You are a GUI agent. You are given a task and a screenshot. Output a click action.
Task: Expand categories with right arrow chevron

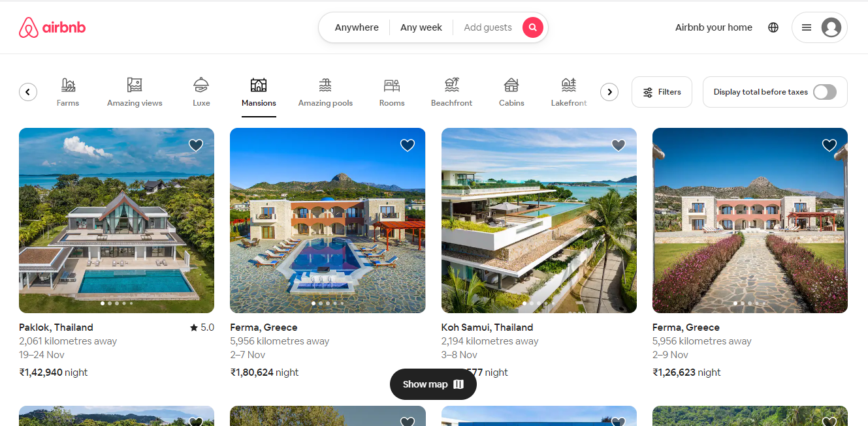pos(609,92)
